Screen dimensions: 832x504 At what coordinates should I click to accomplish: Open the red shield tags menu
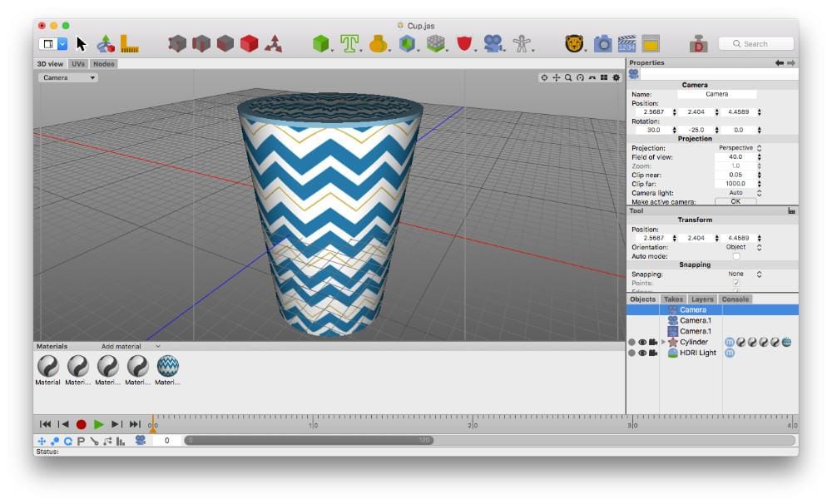pos(464,43)
